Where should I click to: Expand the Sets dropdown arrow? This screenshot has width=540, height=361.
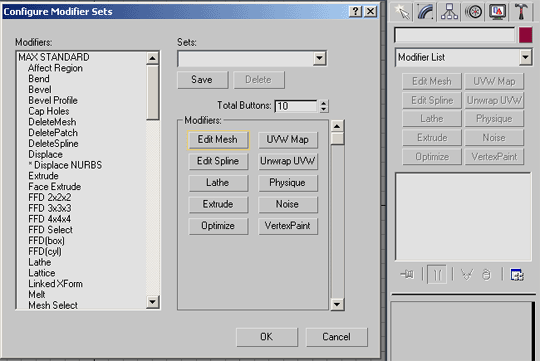click(319, 58)
